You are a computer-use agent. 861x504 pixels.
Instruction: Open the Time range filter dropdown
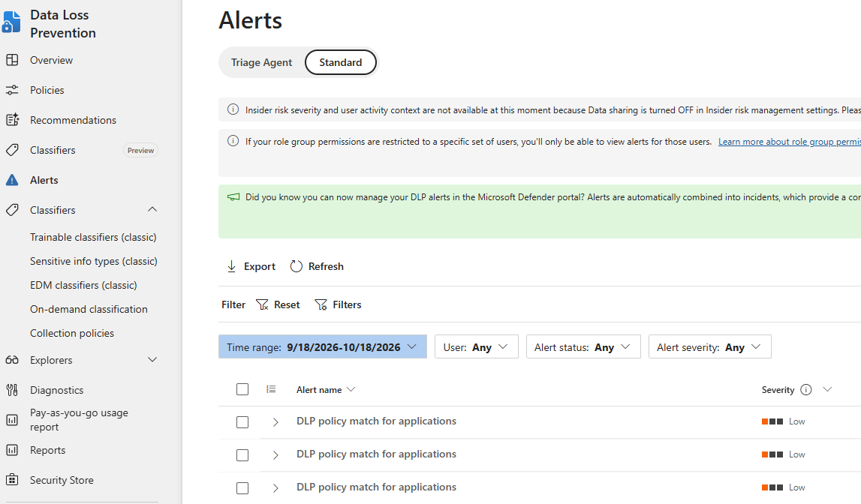[x=322, y=346]
